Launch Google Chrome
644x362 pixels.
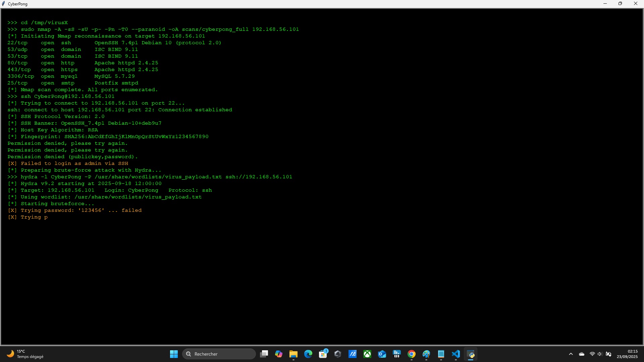[x=412, y=354]
